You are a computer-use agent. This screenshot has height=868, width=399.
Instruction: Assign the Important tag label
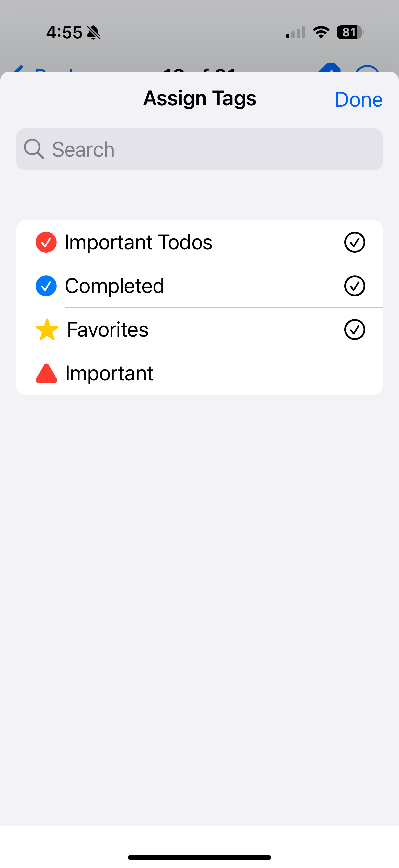coord(109,373)
